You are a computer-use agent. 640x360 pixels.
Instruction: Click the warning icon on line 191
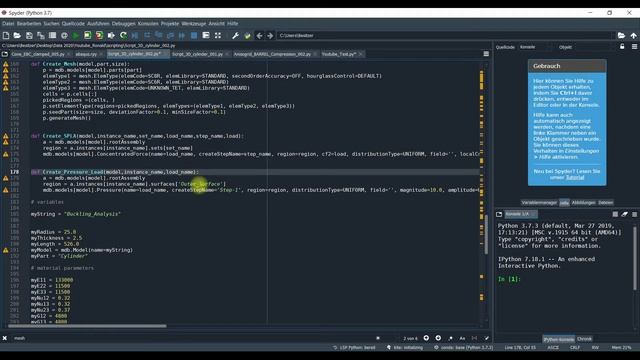pyautogui.click(x=5, y=250)
